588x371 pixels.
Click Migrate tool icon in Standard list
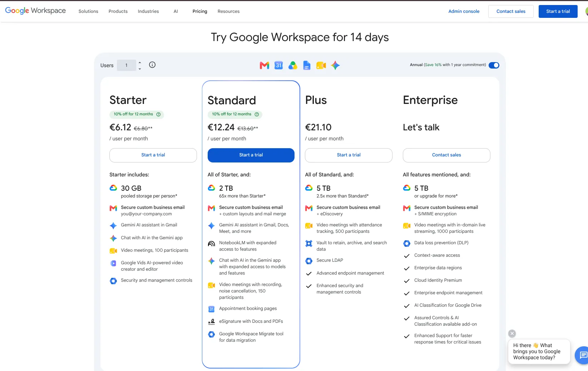[212, 335]
